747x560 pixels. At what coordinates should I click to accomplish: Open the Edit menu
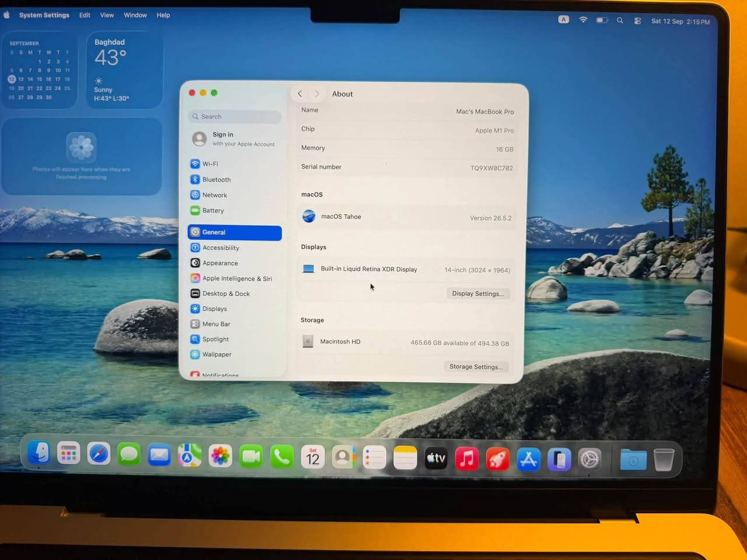[85, 15]
